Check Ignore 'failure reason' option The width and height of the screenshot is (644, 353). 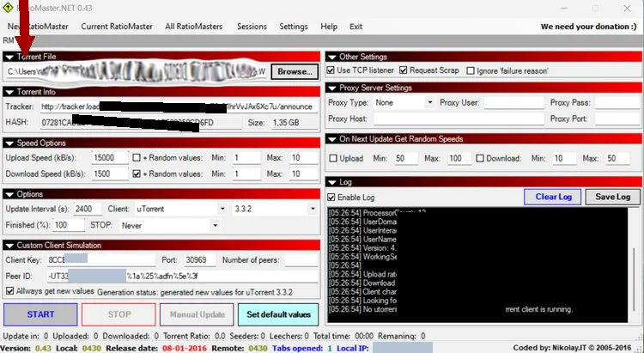point(471,70)
